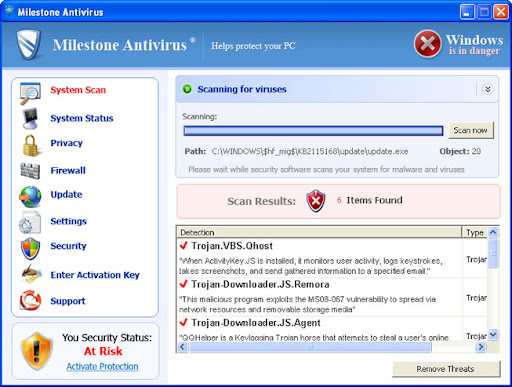Click the Security shield icon
Viewport: 512px width, 387px height.
[30, 249]
